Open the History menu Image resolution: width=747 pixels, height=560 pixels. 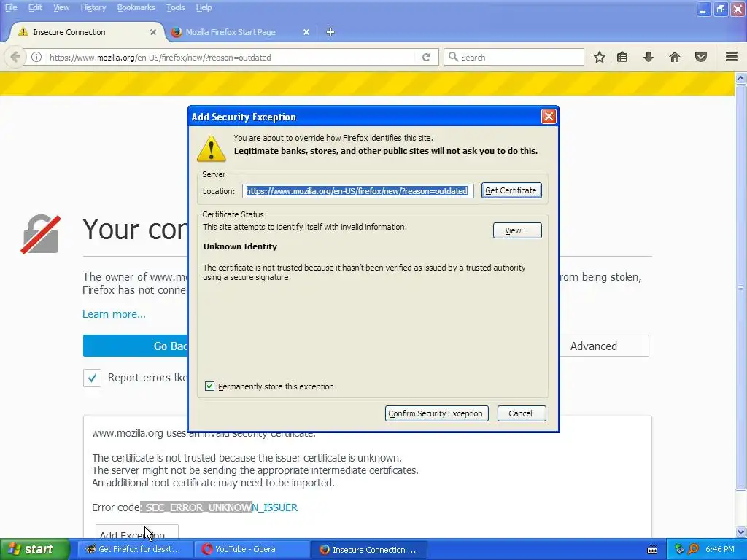pos(93,7)
